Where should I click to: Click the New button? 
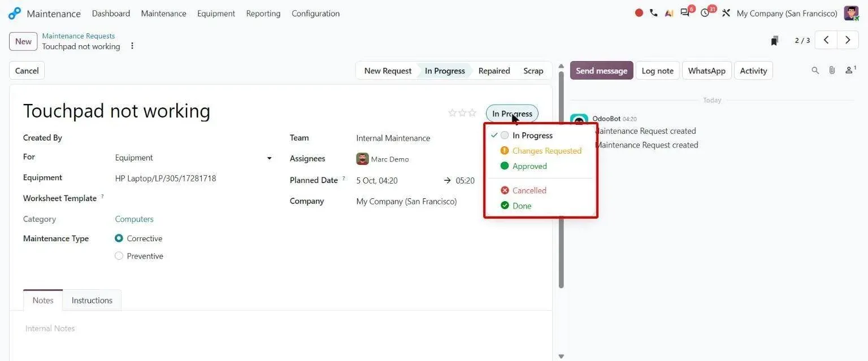(23, 41)
